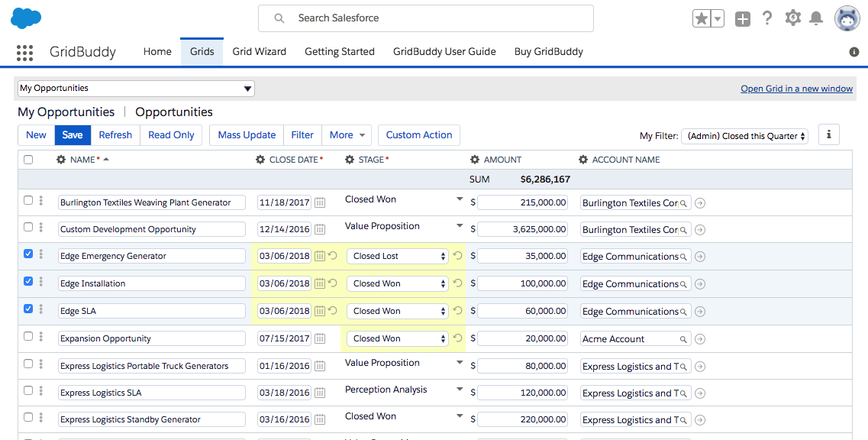Click the Search Salesforce field
This screenshot has height=440, width=868.
[x=426, y=18]
